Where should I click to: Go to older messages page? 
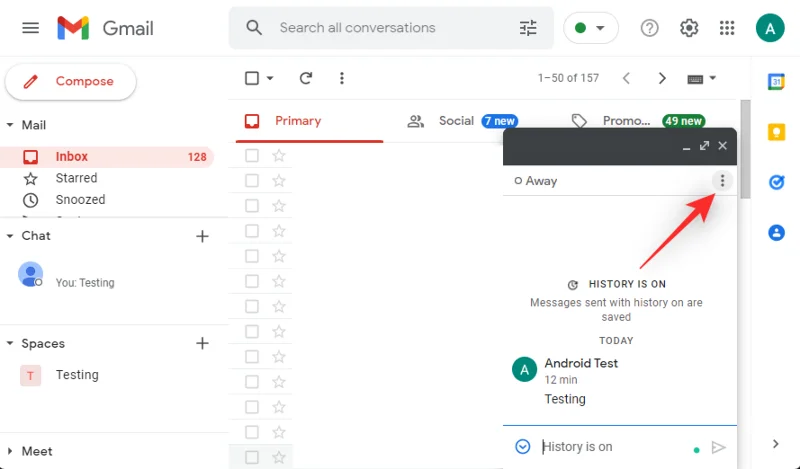(662, 78)
